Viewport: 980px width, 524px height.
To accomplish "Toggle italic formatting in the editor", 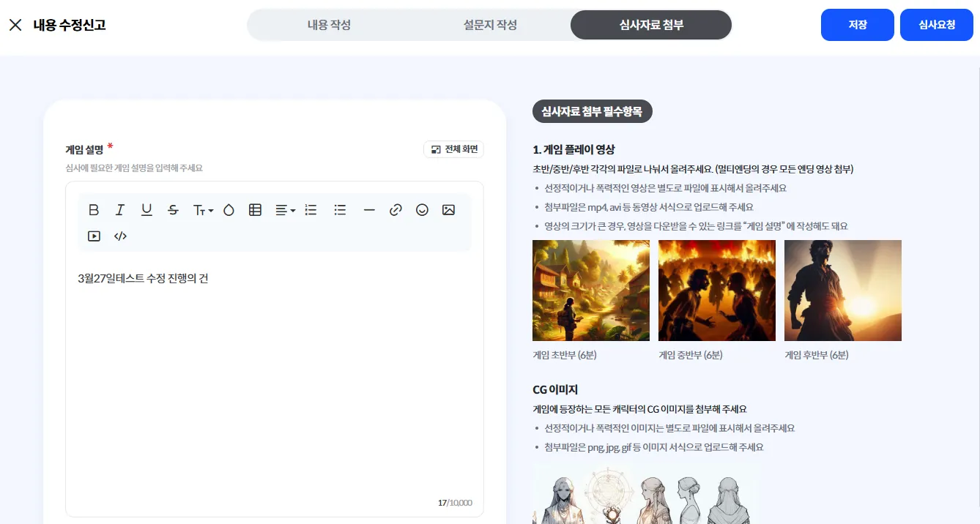I will tap(120, 210).
